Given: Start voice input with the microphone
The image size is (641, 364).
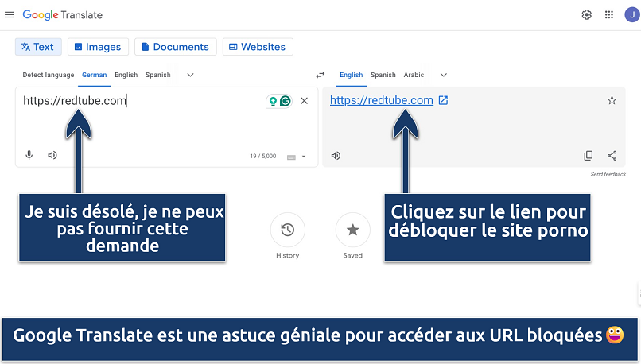Looking at the screenshot, I should (29, 156).
